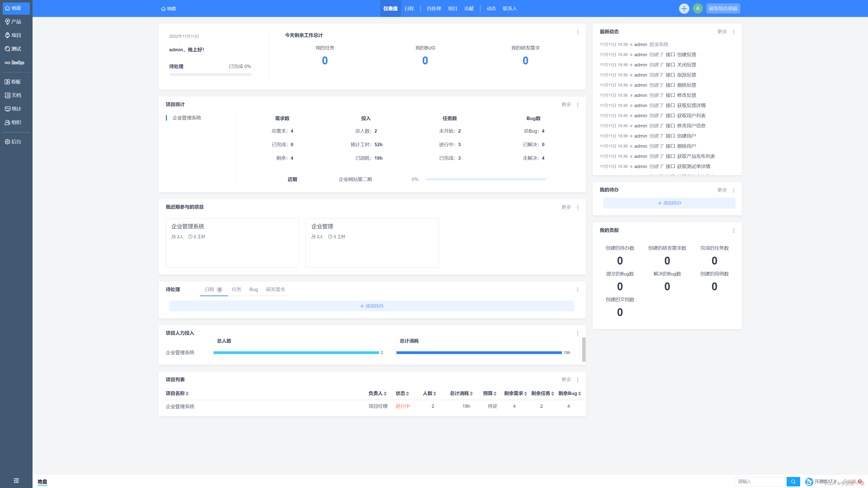Click the 企业网站第二期 progress bar
868x488 pixels.
[x=485, y=179]
